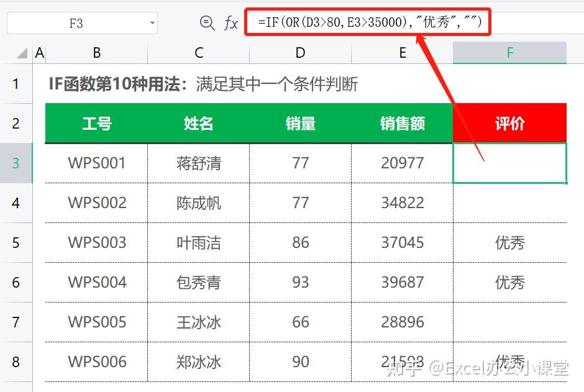The height and width of the screenshot is (392, 584).
Task: Click the 优秀 cell next to 包秀青
Action: pos(509,282)
